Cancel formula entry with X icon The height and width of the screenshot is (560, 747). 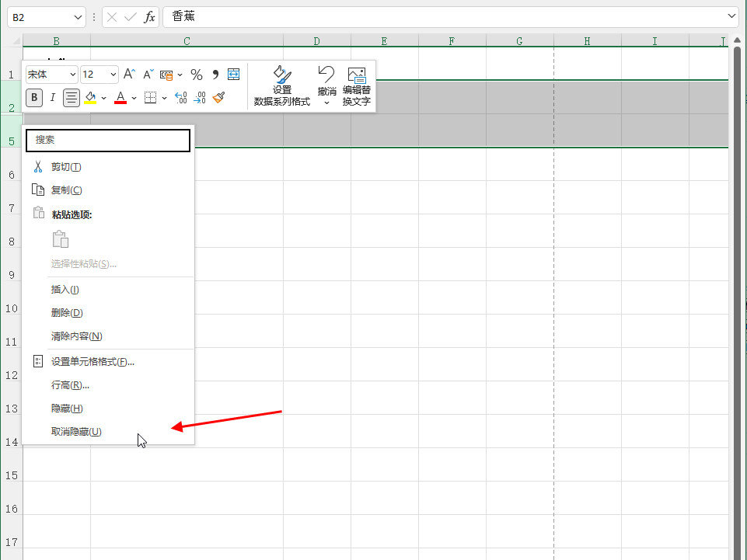(112, 18)
